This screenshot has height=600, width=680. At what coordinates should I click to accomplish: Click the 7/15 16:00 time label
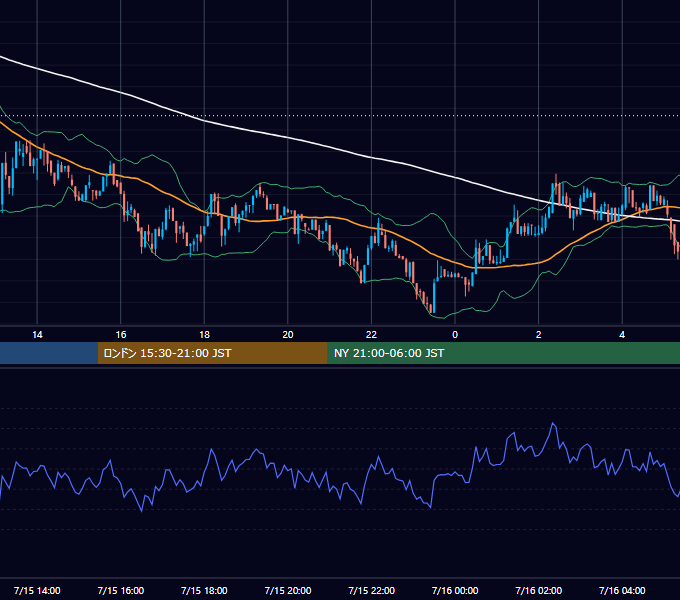[x=121, y=590]
